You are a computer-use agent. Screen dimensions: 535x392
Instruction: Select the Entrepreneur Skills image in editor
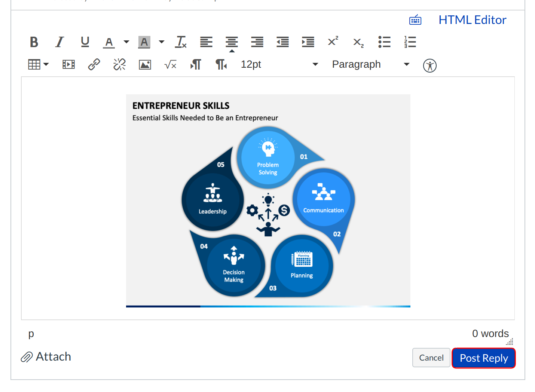point(268,201)
